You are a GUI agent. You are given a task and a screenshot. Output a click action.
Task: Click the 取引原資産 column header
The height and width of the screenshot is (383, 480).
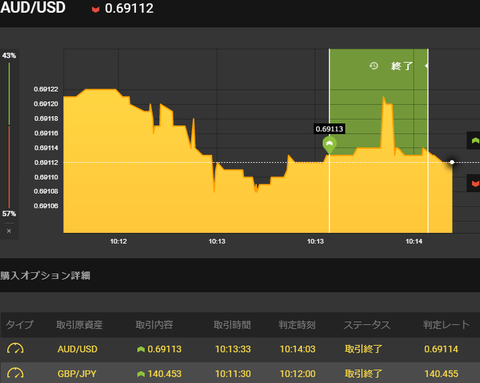pyautogui.click(x=79, y=325)
